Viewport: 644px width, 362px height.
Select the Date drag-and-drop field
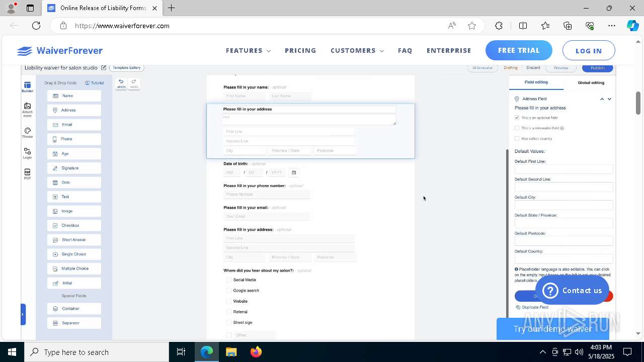click(74, 182)
